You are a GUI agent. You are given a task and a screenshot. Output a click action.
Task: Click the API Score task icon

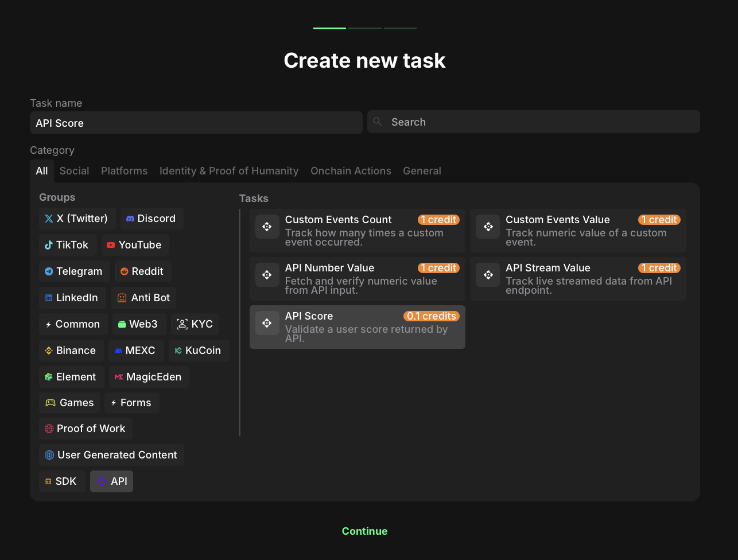click(267, 323)
